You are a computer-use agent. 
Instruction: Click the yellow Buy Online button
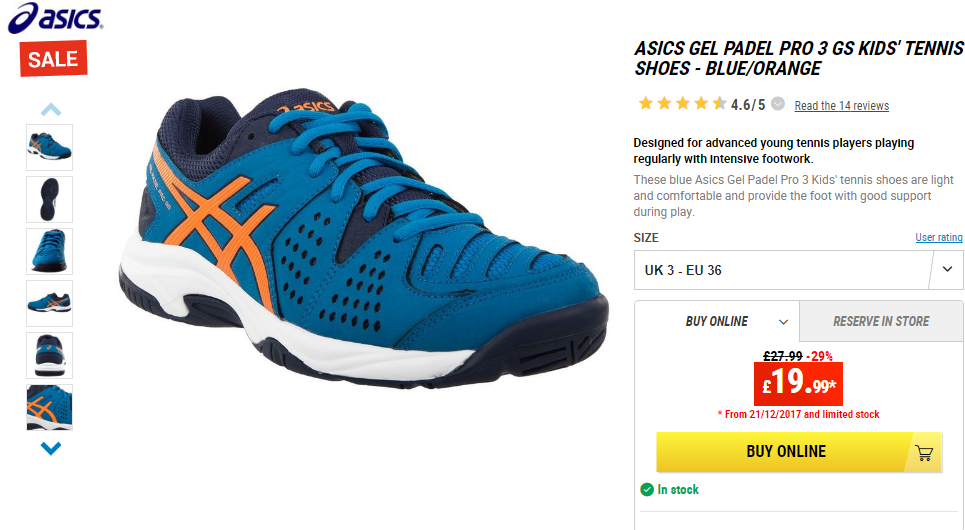click(799, 452)
